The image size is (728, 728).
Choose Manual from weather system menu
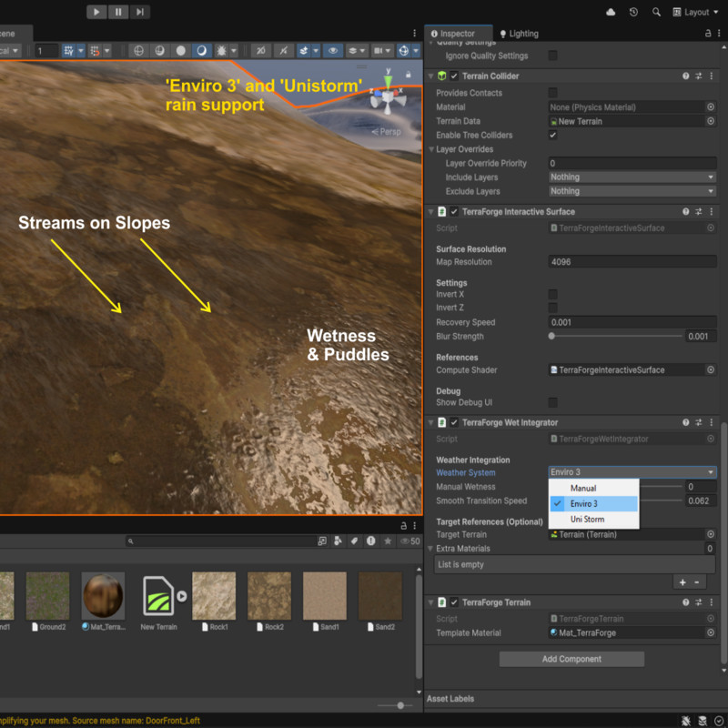pyautogui.click(x=594, y=489)
